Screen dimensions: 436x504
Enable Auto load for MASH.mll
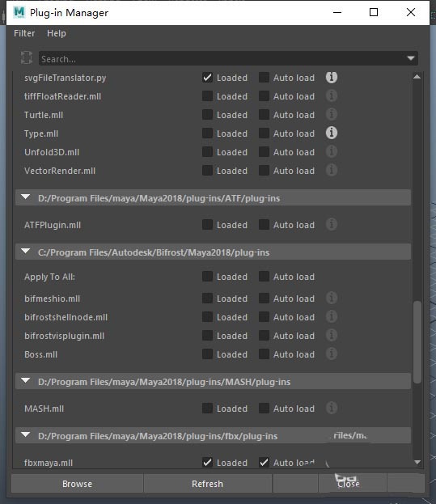click(x=264, y=409)
